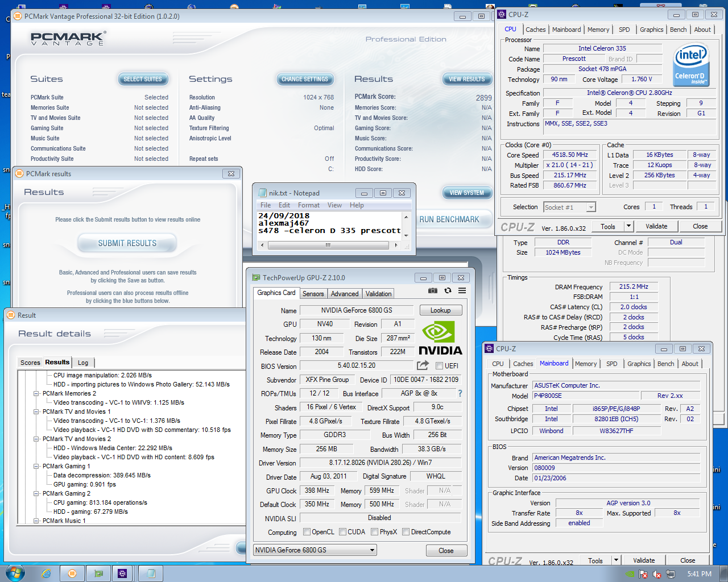Click the top CPU-Z window title icon
This screenshot has height=582, width=728.
pyautogui.click(x=502, y=14)
